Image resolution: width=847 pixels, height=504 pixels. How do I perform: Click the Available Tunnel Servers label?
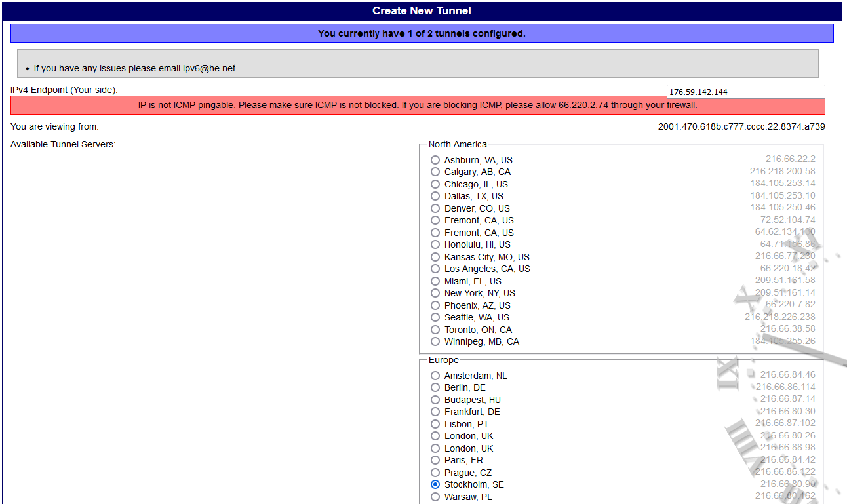point(63,144)
